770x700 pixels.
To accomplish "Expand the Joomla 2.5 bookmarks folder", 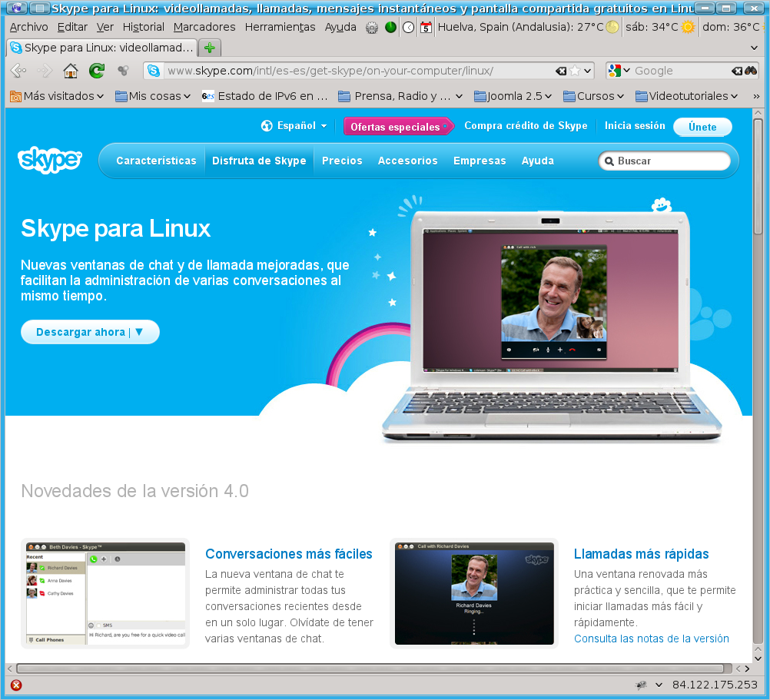I will [x=513, y=96].
